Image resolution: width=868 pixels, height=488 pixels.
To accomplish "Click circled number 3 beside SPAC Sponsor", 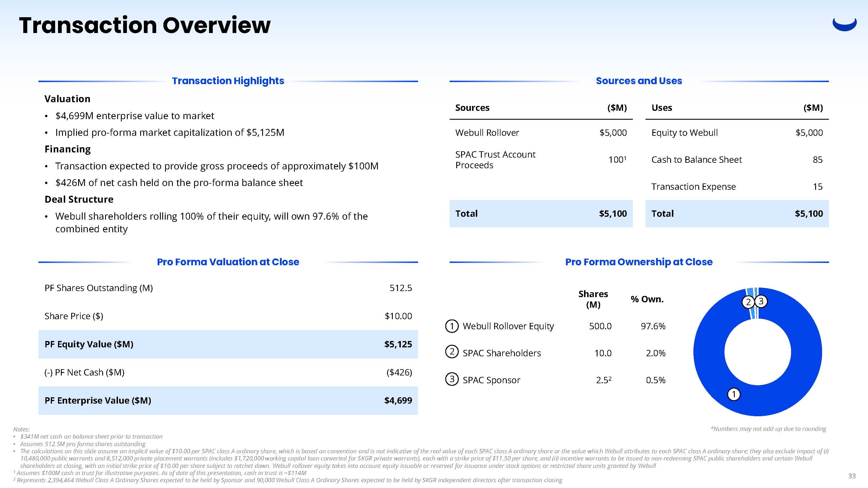I will coord(452,379).
